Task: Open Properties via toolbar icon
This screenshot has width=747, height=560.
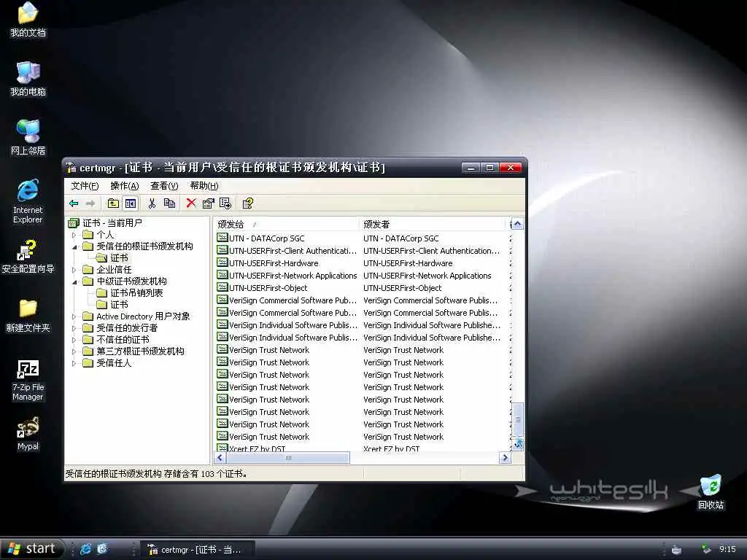Action: 208,204
